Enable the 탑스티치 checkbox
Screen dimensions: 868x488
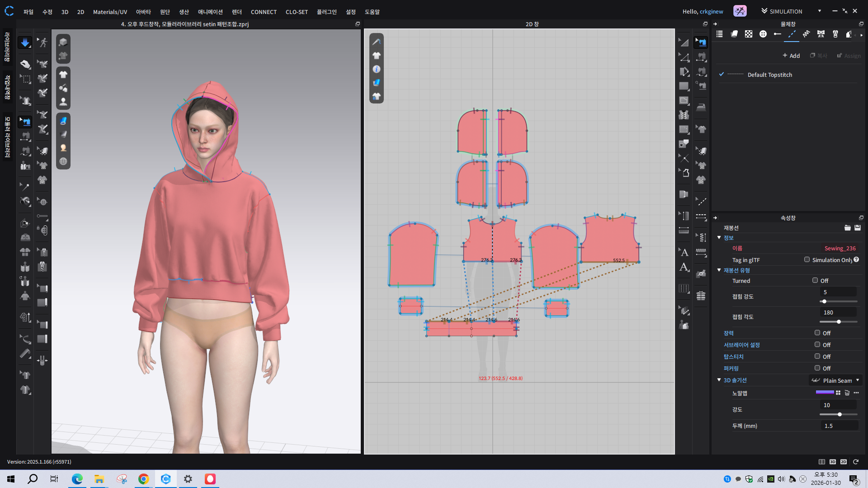pos(817,357)
